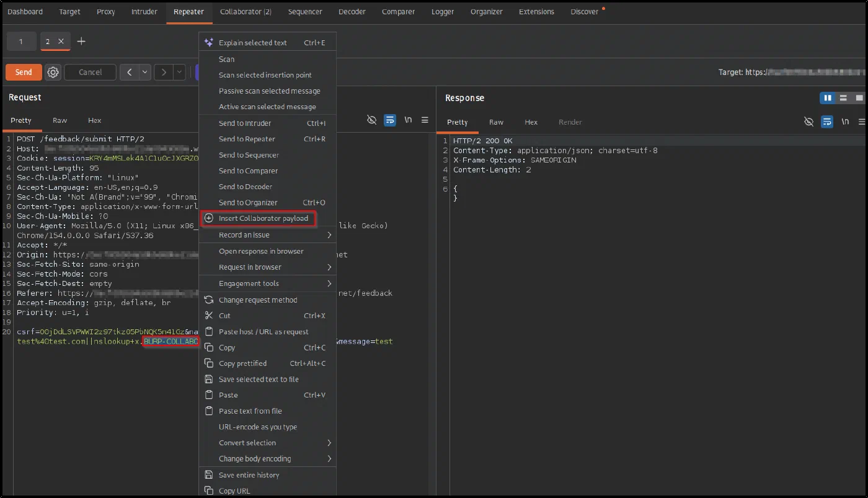
Task: Switch Request view to Hex
Action: pos(94,120)
